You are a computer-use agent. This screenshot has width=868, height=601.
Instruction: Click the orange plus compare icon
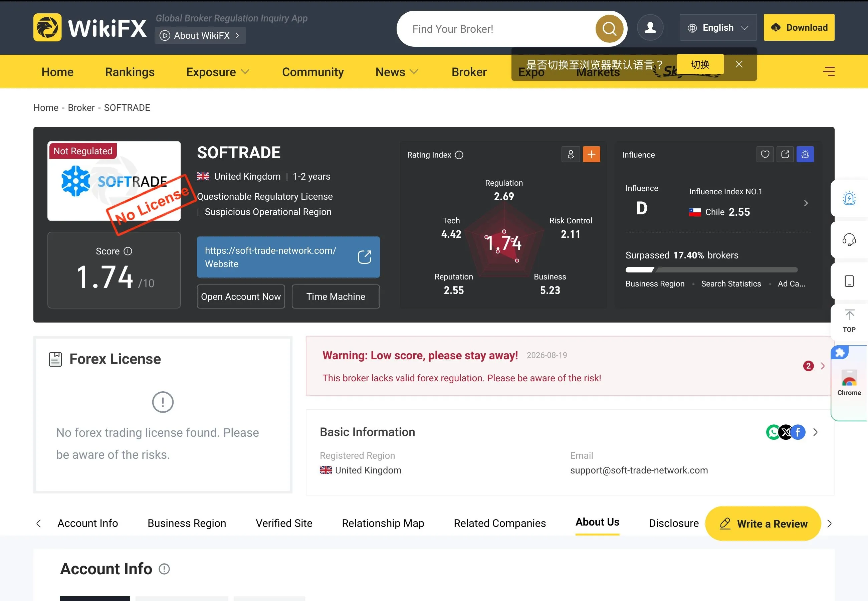coord(591,154)
